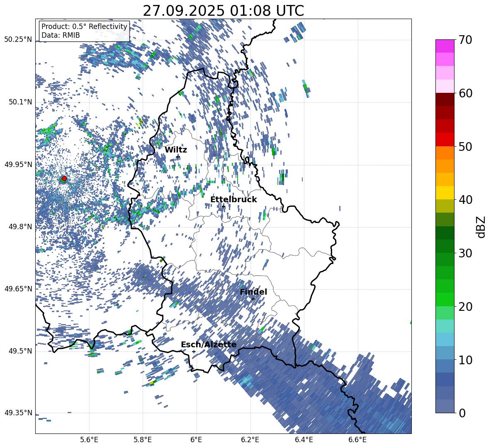Click the Ettelbruck city label
491x448 pixels.
click(233, 200)
